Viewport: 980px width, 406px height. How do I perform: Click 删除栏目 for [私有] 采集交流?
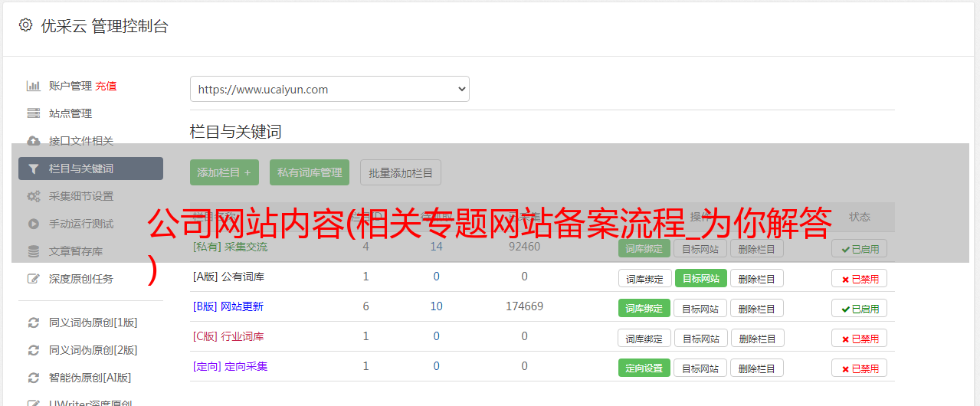click(757, 249)
